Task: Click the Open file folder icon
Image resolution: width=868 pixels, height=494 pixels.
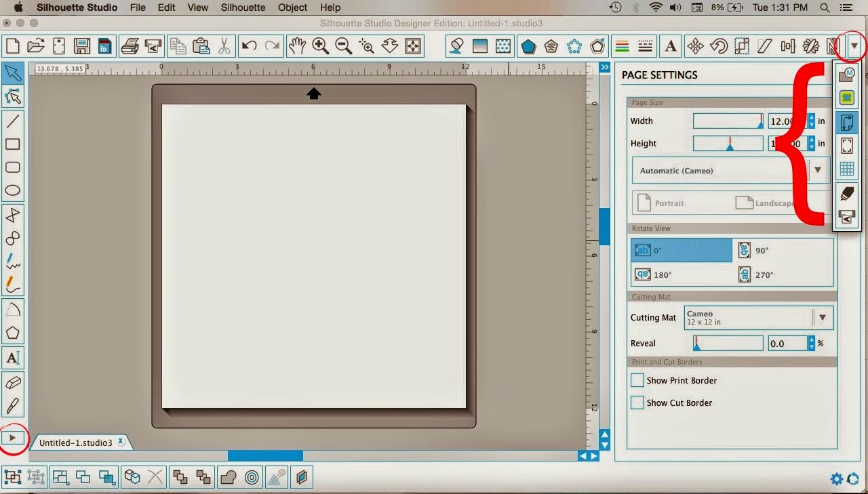Action: (x=36, y=46)
